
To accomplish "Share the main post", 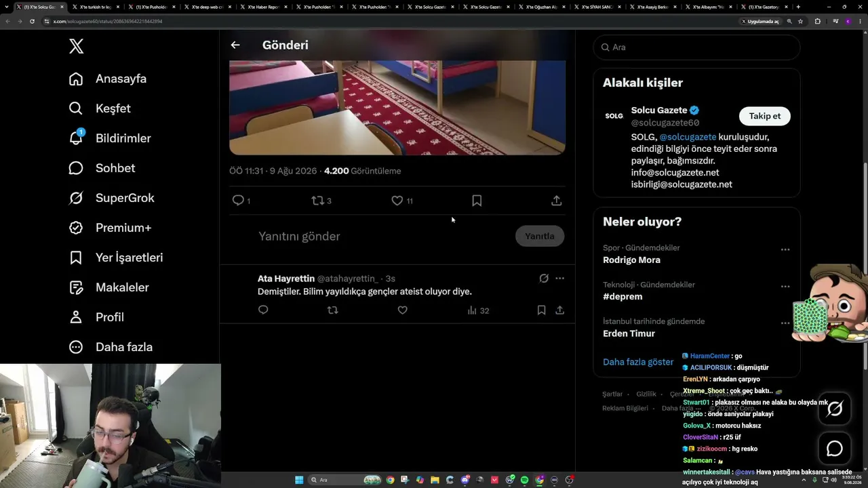I will click(556, 201).
